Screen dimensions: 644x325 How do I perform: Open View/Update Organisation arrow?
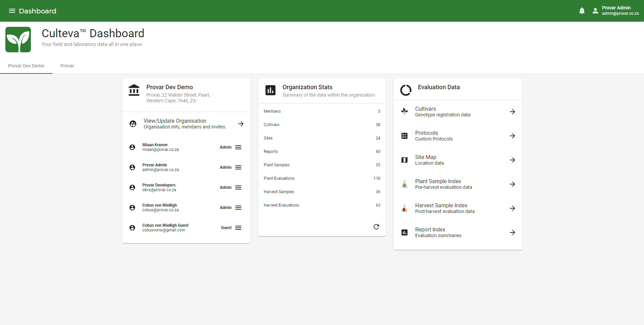(241, 124)
